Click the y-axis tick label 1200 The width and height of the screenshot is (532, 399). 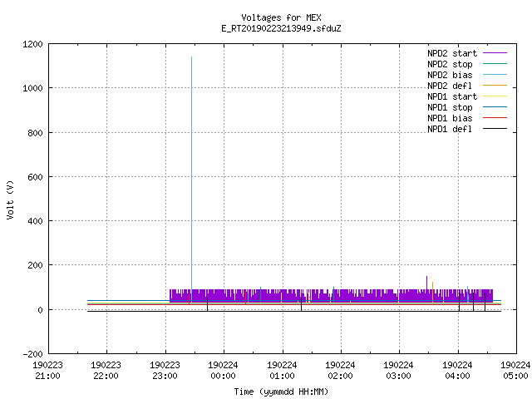32,44
